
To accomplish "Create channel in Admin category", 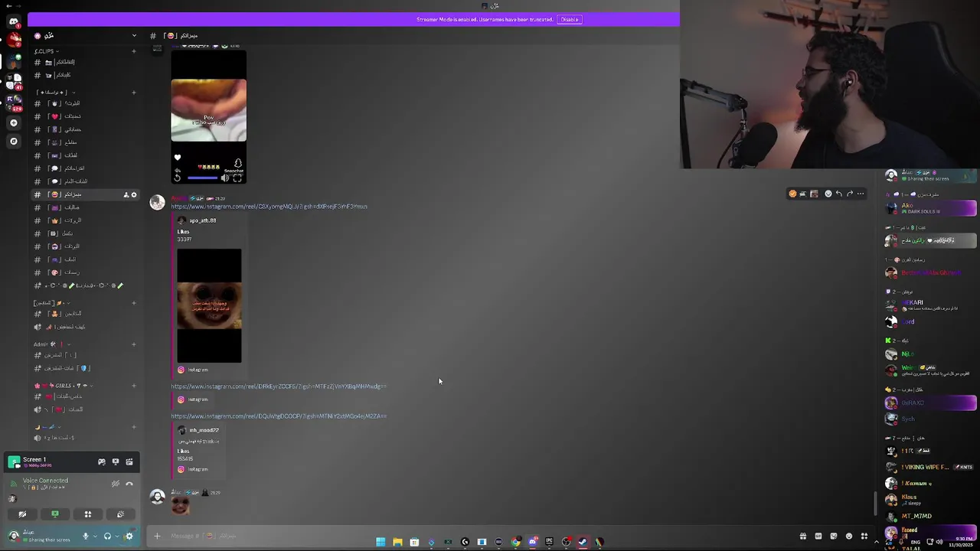I will click(134, 344).
